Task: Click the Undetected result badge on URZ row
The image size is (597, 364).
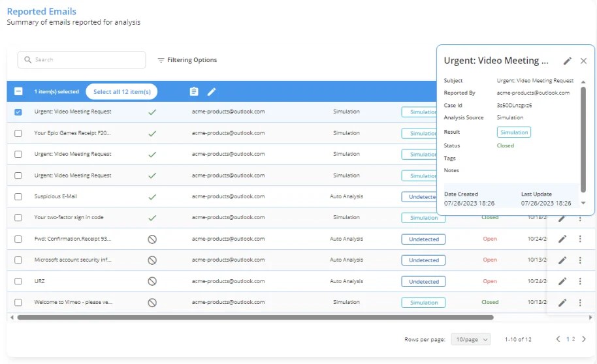Action: [x=424, y=281]
